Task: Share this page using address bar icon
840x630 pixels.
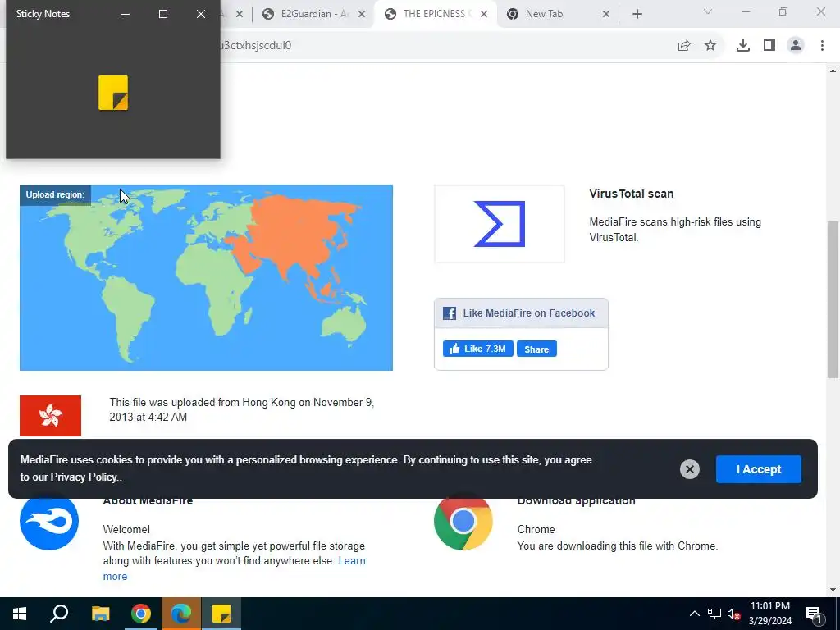Action: coord(683,46)
